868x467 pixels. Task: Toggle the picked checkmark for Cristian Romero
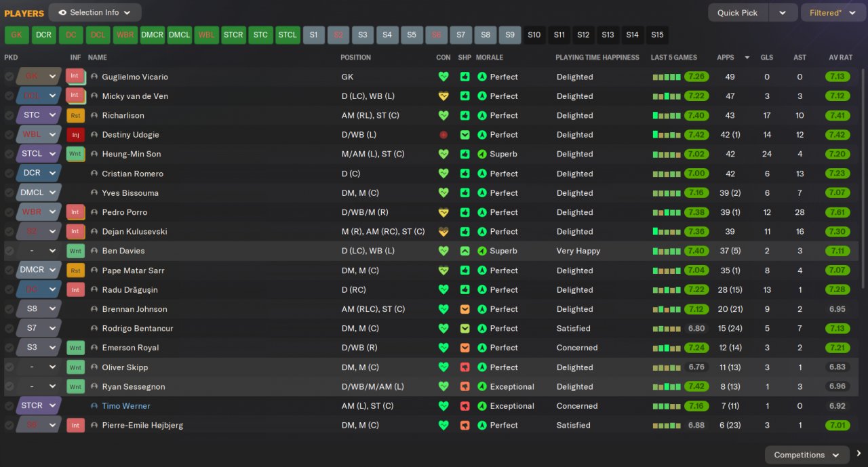click(x=9, y=174)
